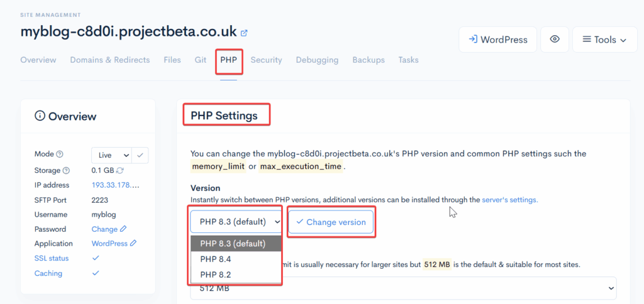Open the memory limit 512 MB dropdown
644x304 pixels.
click(x=403, y=288)
